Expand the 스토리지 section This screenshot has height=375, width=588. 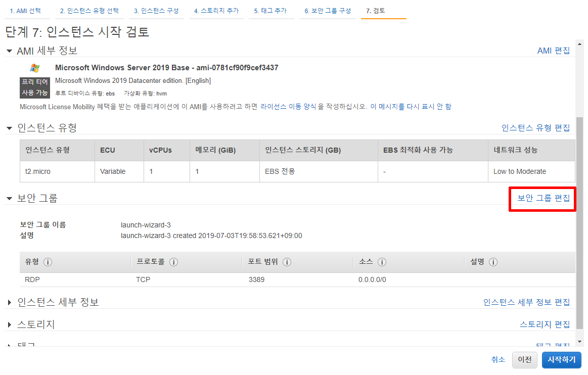click(10, 324)
